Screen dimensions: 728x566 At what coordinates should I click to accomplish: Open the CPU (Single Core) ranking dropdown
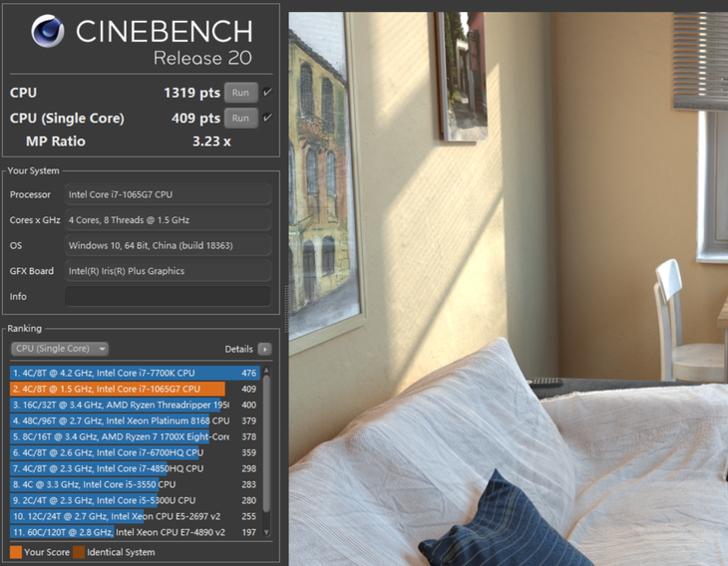60,349
